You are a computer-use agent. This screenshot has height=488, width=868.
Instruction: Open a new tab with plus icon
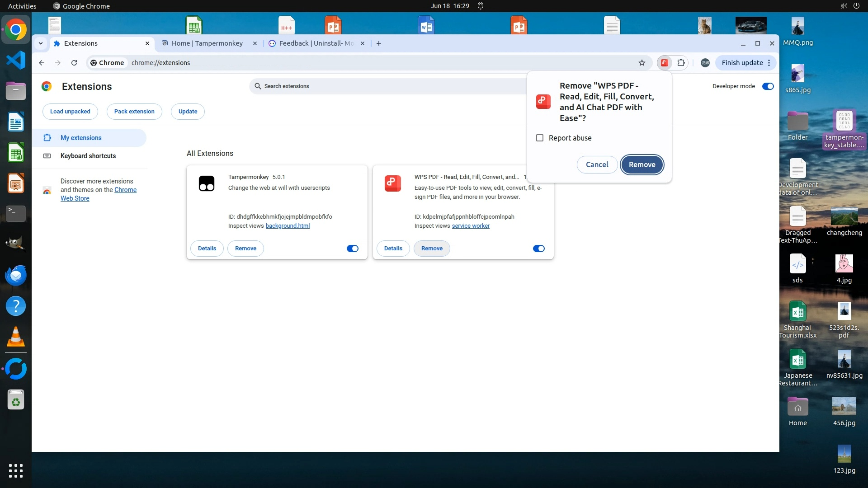point(379,43)
